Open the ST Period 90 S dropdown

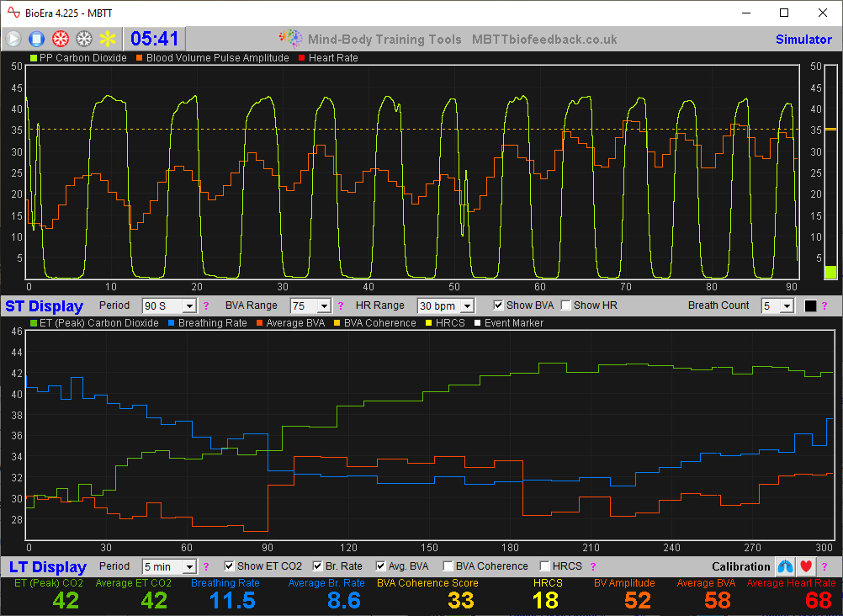(169, 306)
